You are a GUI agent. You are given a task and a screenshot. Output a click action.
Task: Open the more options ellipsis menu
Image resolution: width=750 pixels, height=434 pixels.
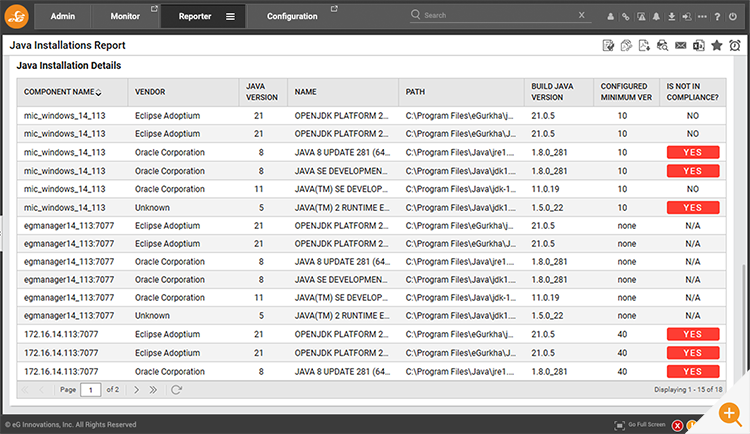point(702,17)
